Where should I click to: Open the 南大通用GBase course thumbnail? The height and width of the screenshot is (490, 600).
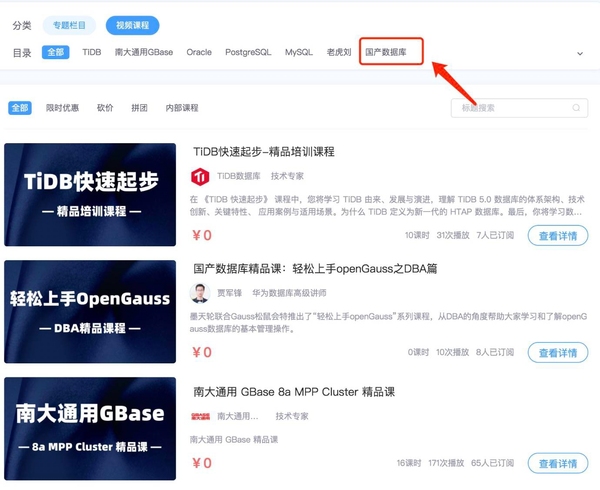[90, 429]
